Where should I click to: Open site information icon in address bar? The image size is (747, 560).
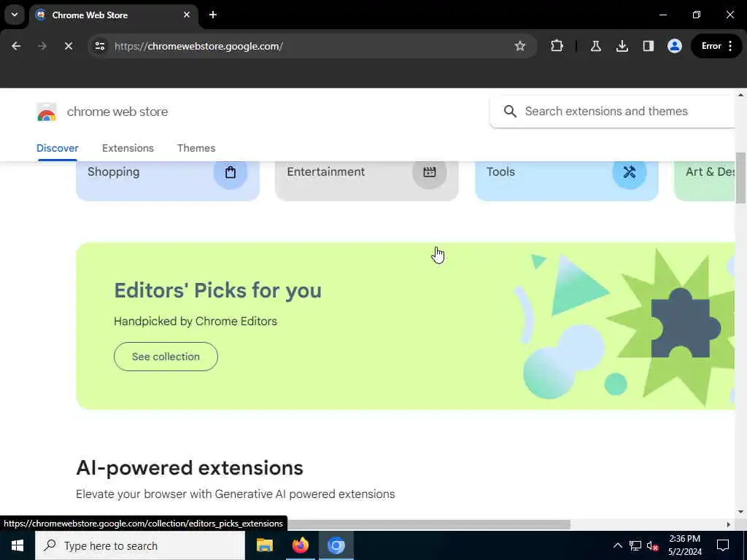pyautogui.click(x=99, y=46)
